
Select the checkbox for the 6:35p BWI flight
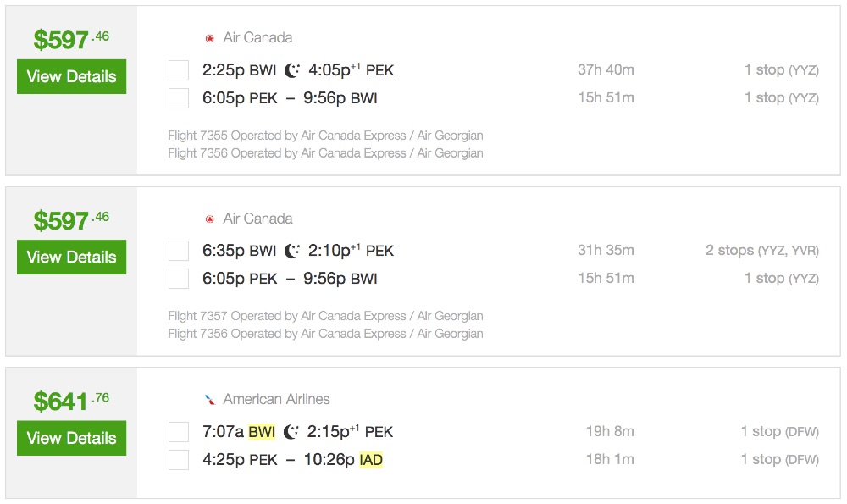coord(179,251)
